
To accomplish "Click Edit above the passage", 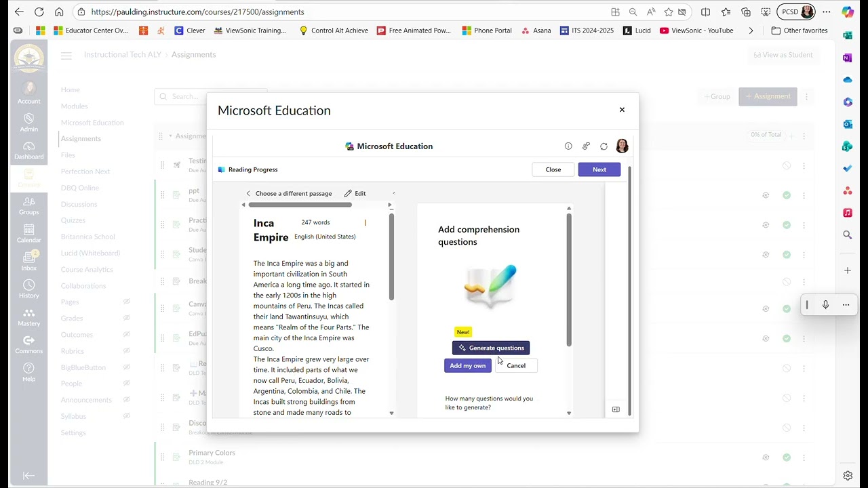I will (x=355, y=193).
